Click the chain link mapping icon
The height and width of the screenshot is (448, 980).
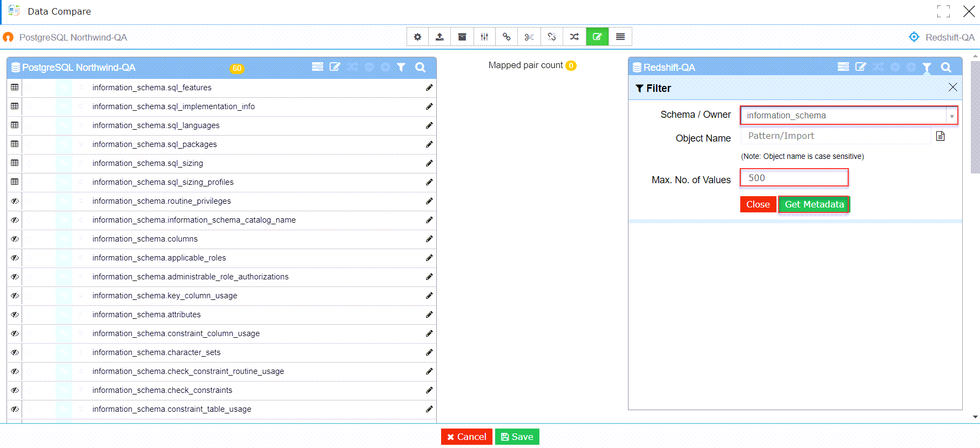coord(506,37)
